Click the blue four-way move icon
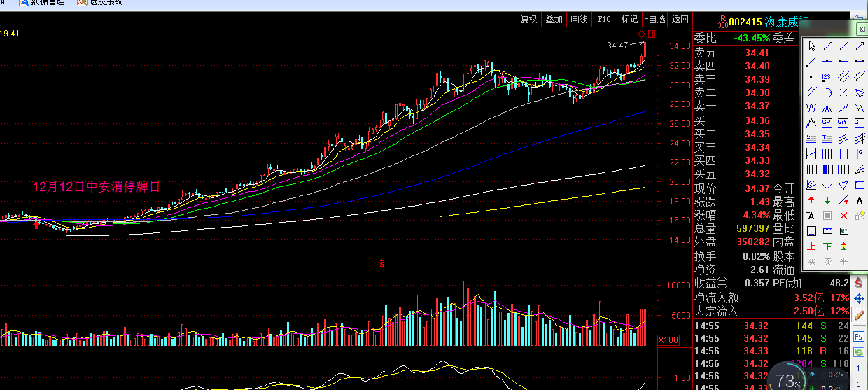Screen dimensions: 868x390 point(860,298)
